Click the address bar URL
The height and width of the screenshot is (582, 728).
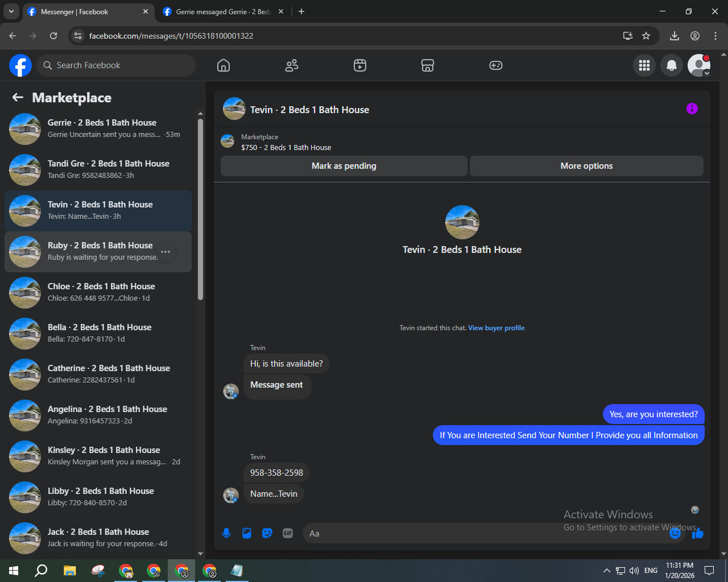(171, 36)
